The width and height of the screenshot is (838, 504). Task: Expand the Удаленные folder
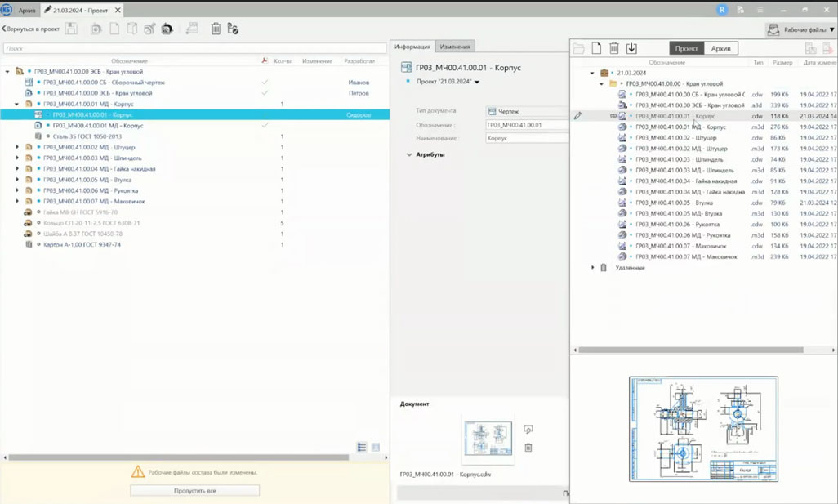click(592, 267)
